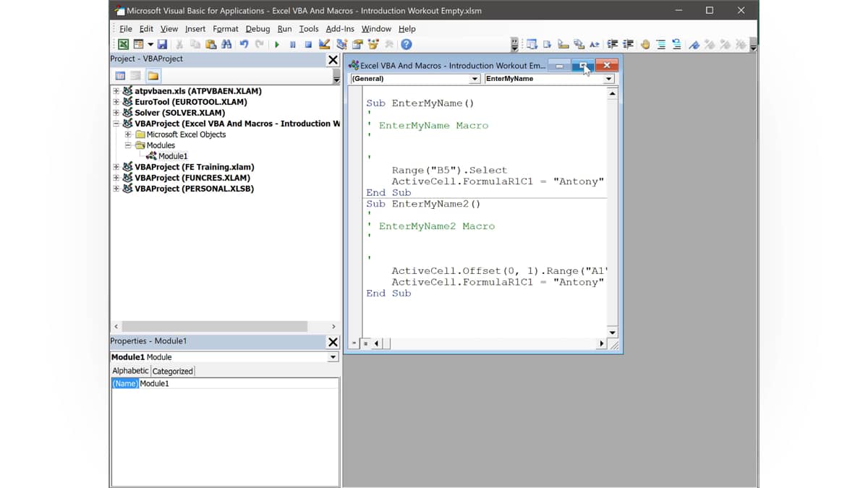Screen dimensions: 868x488
Task: Click the Project pane toolbar options arrow
Action: 336,76
